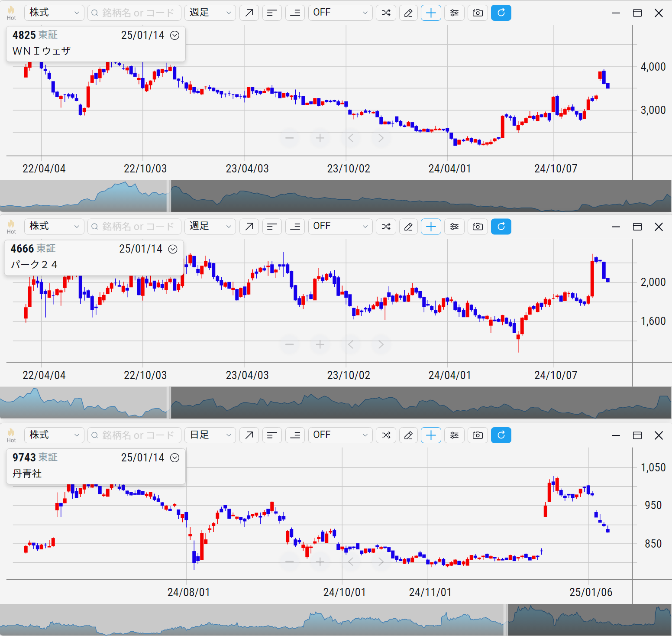Click the stock search field in 9743 chart
The height and width of the screenshot is (636, 672).
134,435
